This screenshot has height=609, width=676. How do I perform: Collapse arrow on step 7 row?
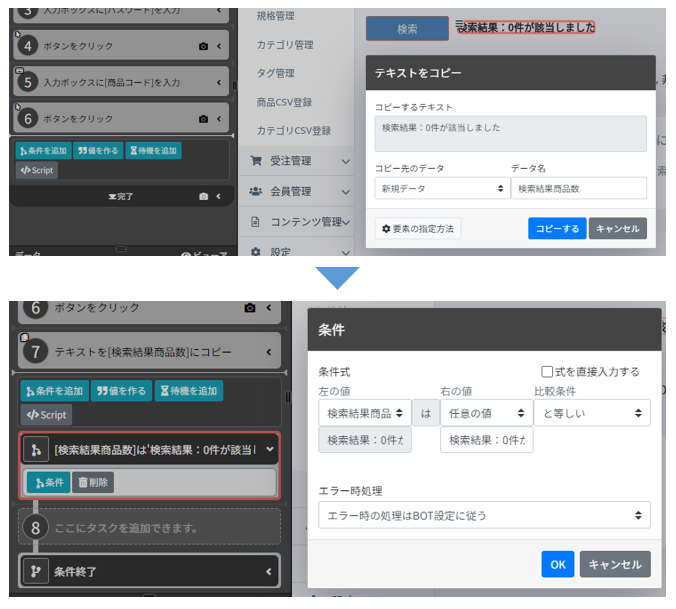point(269,352)
